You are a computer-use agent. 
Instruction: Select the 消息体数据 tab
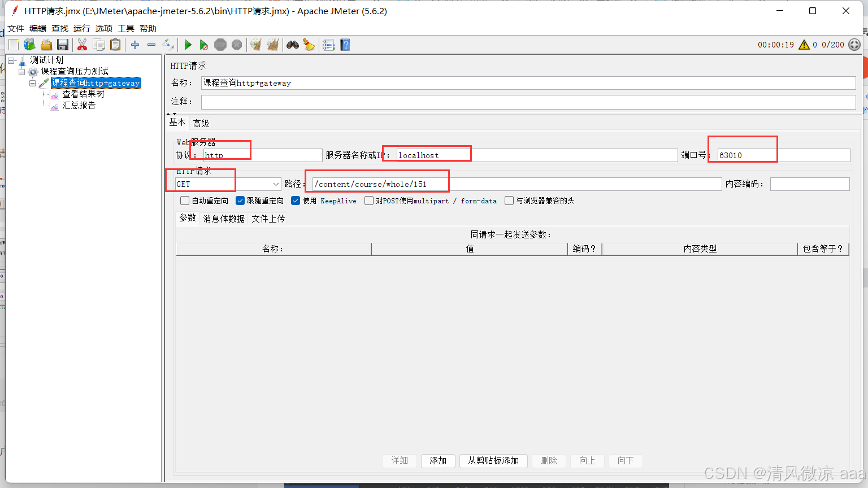coord(224,219)
